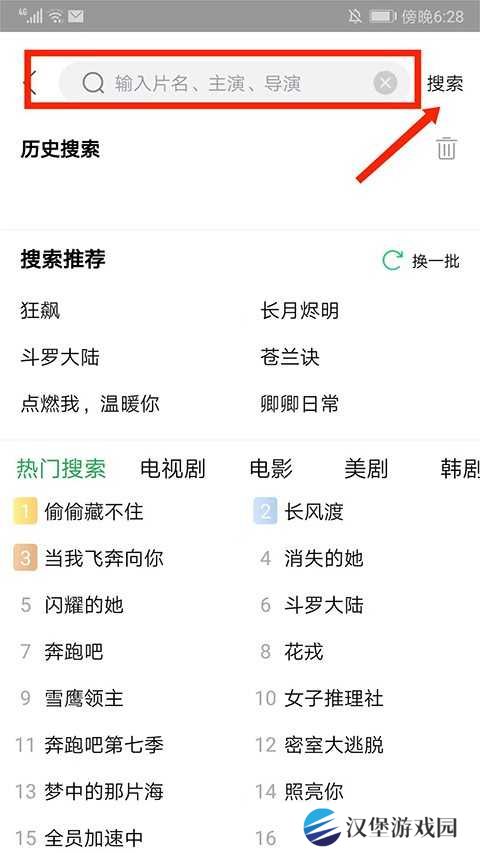The height and width of the screenshot is (853, 480).
Task: Delete search history with the trash icon
Action: 446,149
